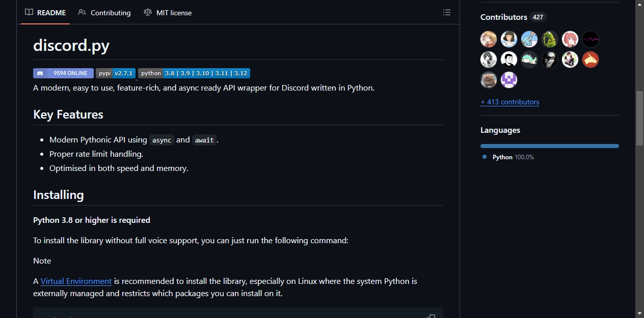This screenshot has height=318, width=644.
Task: Click 'To install the library without full voice' line
Action: [x=191, y=240]
